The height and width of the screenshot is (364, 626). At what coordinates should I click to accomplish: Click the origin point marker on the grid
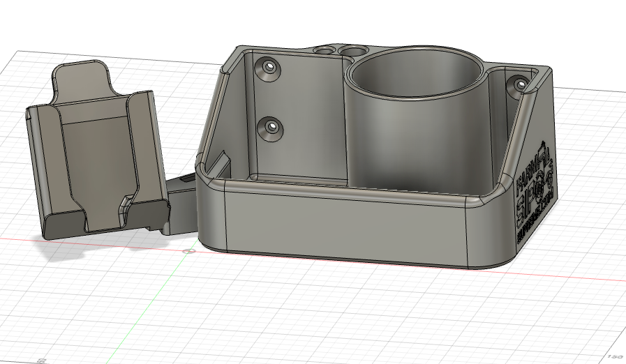coord(186,250)
